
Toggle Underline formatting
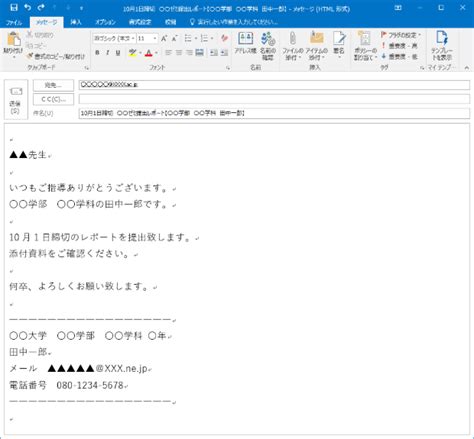(x=118, y=53)
